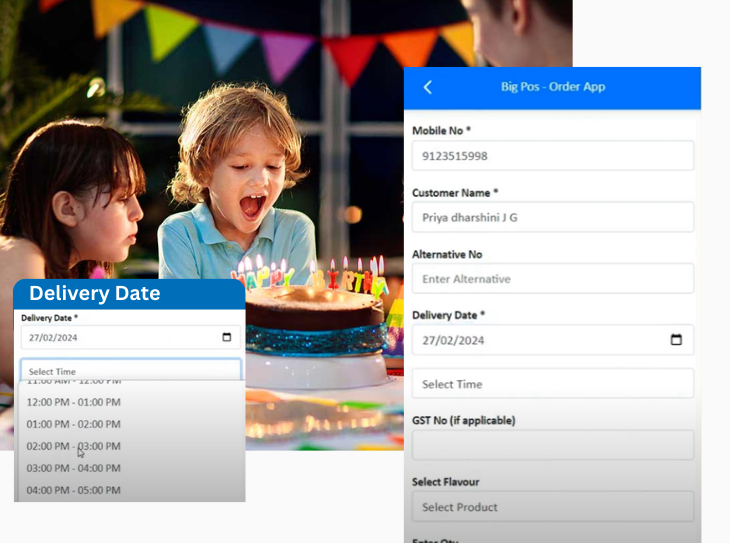Choose the 04:00 PM - 05:00 PM slot

click(74, 490)
